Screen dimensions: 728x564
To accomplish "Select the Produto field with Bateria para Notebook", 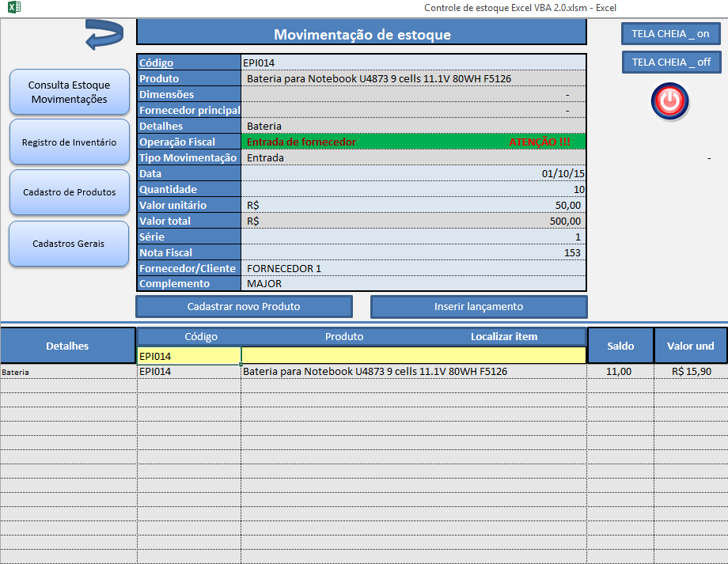I will tap(413, 78).
